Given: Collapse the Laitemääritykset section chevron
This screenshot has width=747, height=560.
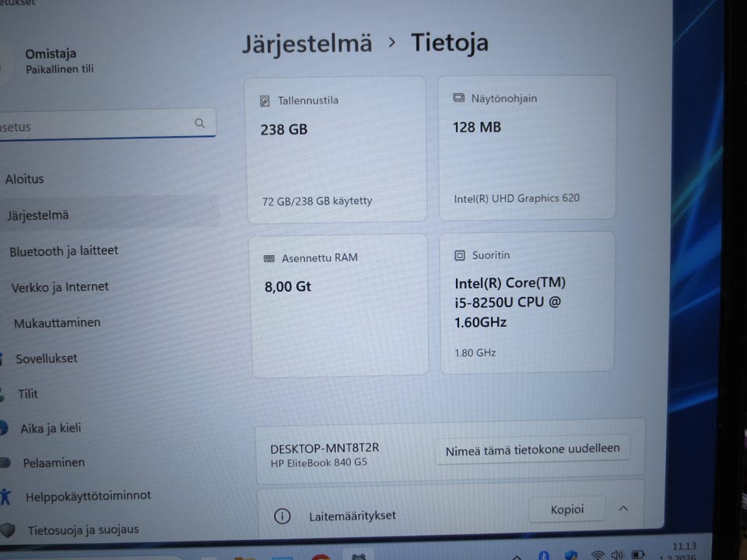Looking at the screenshot, I should click(x=623, y=509).
